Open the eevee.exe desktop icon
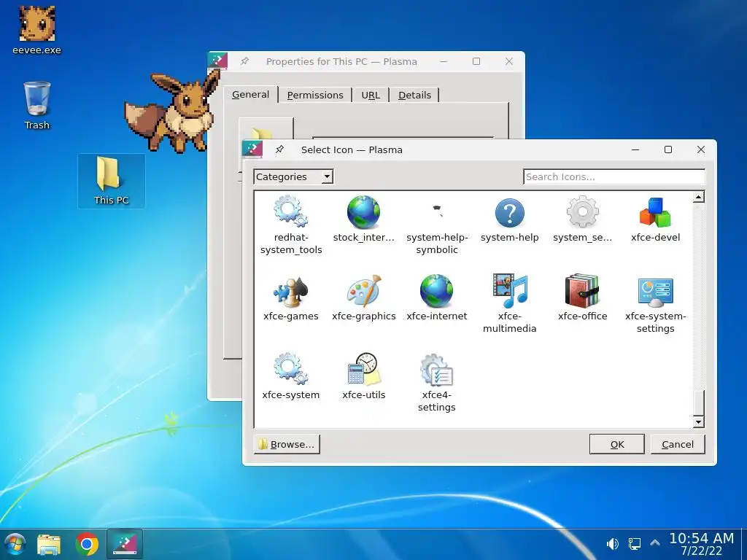 pyautogui.click(x=36, y=29)
